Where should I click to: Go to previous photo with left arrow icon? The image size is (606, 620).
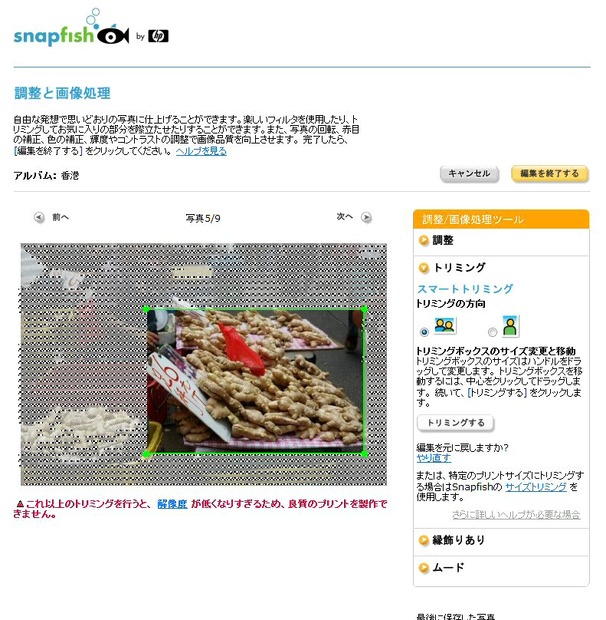tap(39, 217)
